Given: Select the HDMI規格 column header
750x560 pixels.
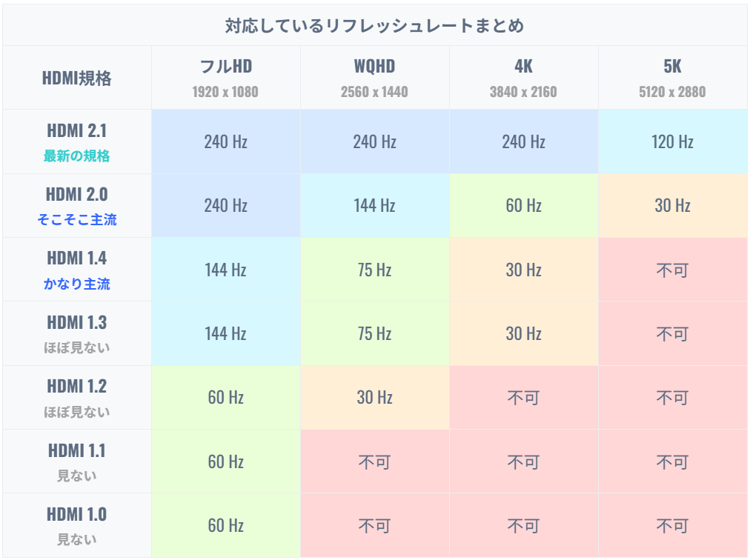Looking at the screenshot, I should tap(77, 78).
